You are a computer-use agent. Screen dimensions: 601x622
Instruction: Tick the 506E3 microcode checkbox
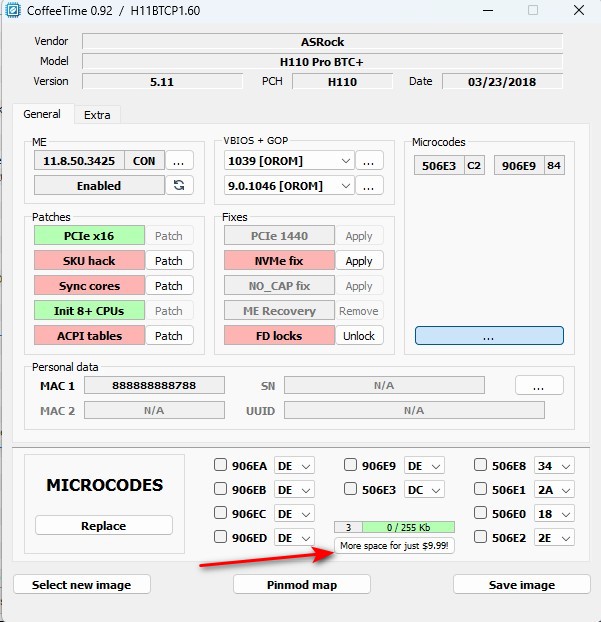pos(350,489)
